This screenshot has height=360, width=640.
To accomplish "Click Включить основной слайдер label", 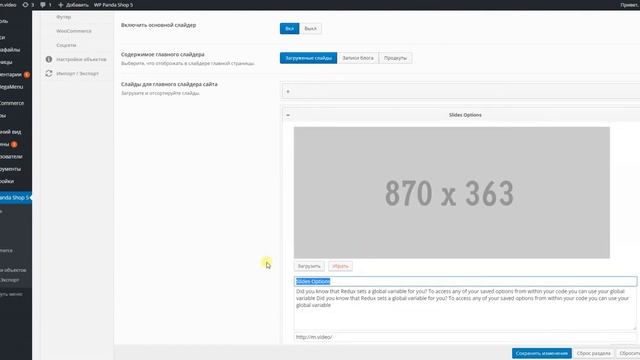I will [158, 25].
